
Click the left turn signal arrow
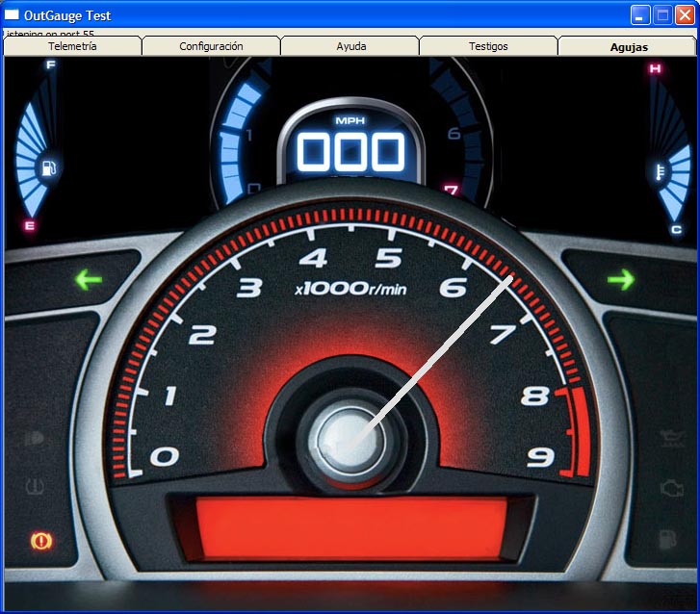point(89,280)
